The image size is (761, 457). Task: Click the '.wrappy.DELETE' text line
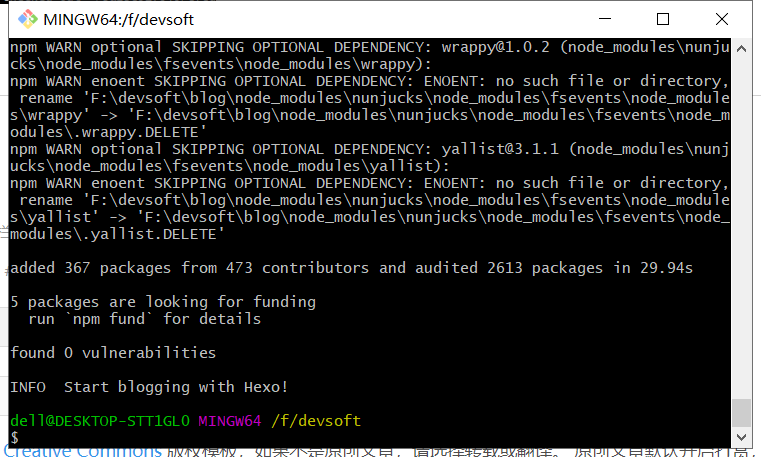(x=108, y=132)
